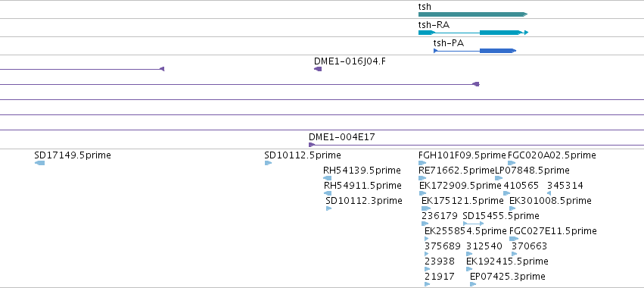Select the DME1-004E17 start arrow
The height and width of the screenshot is (288, 644).
[312, 145]
